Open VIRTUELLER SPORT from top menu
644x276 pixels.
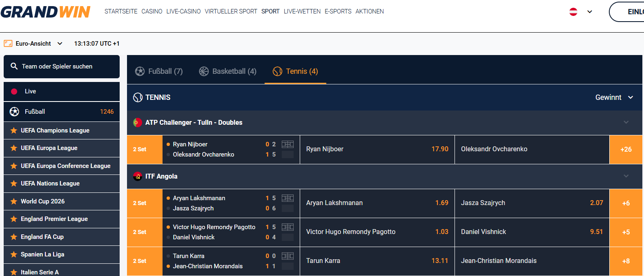[x=231, y=11]
